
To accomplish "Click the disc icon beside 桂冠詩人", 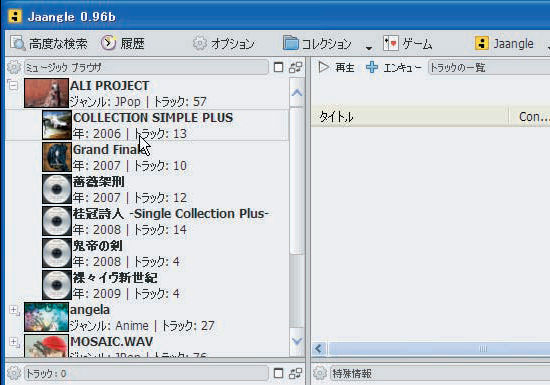I will coord(57,221).
